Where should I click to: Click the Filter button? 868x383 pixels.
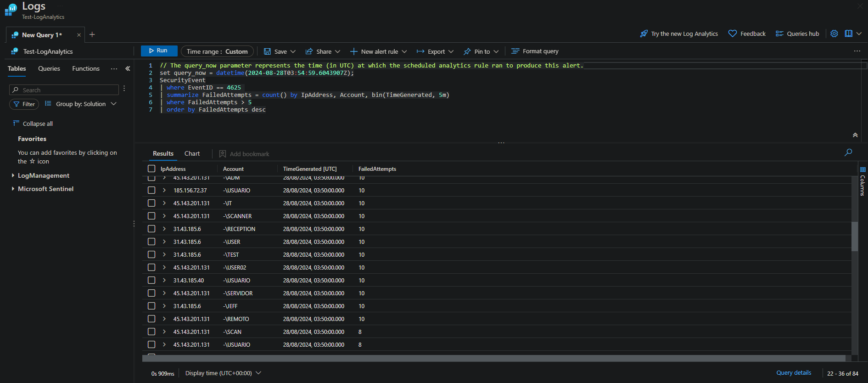point(24,104)
